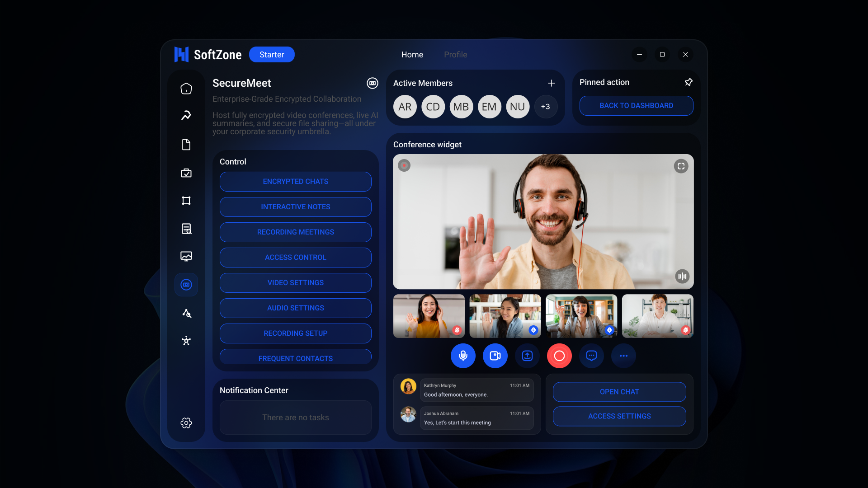
Task: Click the fullscreen icon on the main video
Action: (x=681, y=166)
